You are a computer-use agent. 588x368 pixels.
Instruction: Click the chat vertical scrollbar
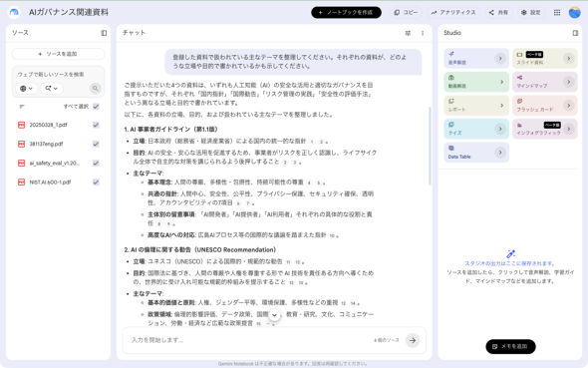(430, 147)
